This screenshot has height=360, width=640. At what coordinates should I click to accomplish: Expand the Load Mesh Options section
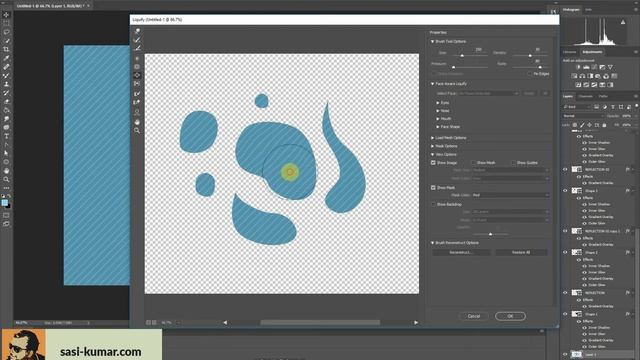tap(432, 138)
